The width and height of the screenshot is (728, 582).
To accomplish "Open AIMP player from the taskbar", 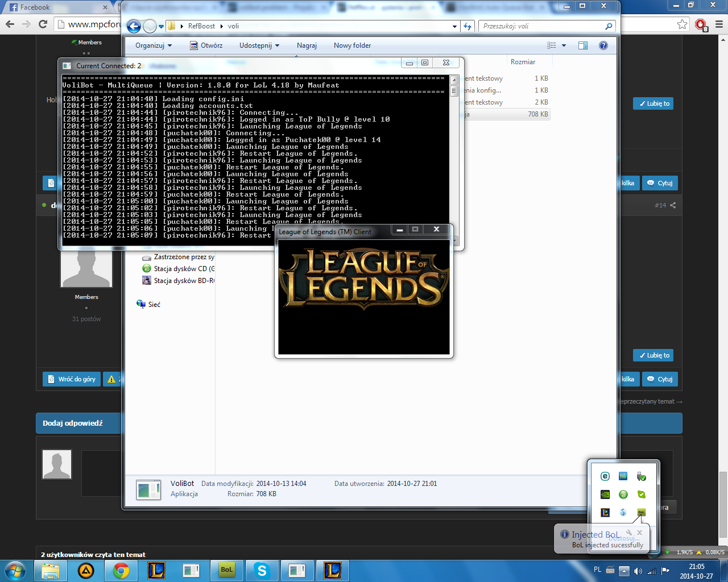I will click(86, 570).
